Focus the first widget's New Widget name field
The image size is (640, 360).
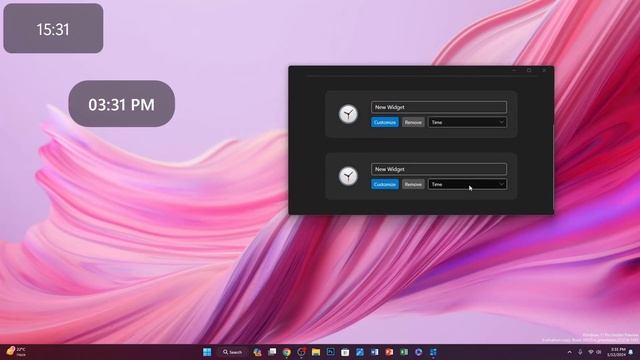tap(439, 107)
